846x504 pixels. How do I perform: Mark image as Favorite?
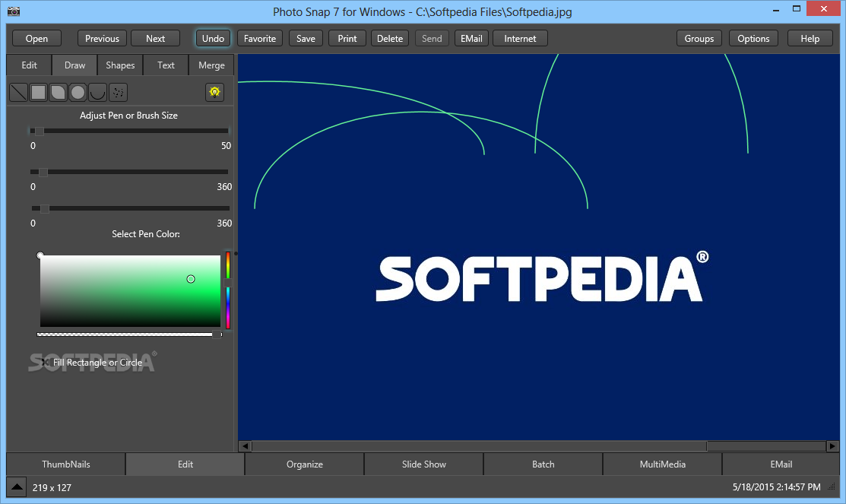click(x=259, y=38)
